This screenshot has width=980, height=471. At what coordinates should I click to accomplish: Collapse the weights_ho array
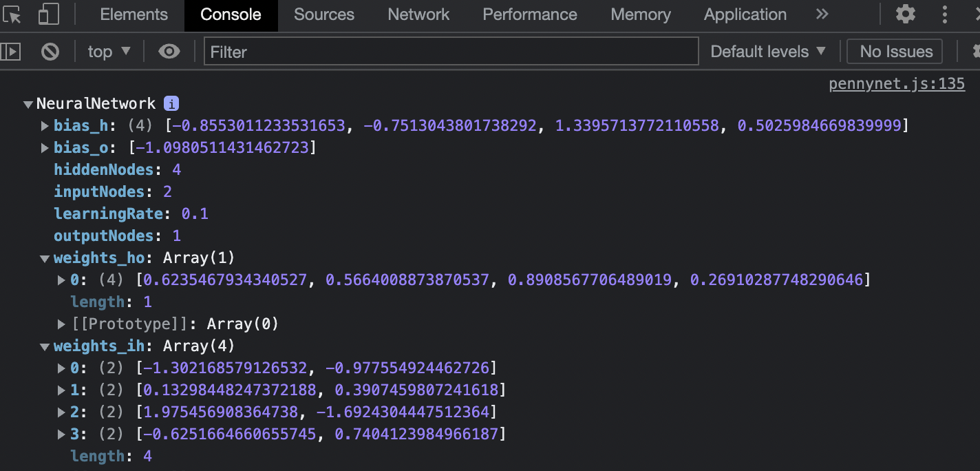[x=45, y=259]
